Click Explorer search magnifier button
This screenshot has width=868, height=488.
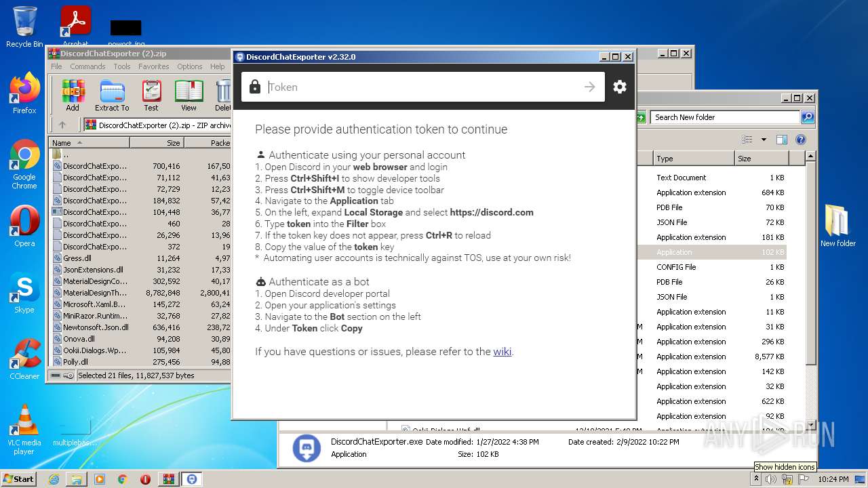pos(807,117)
